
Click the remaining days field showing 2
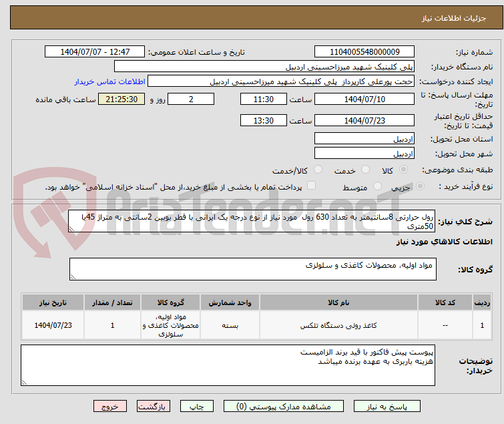[191, 99]
